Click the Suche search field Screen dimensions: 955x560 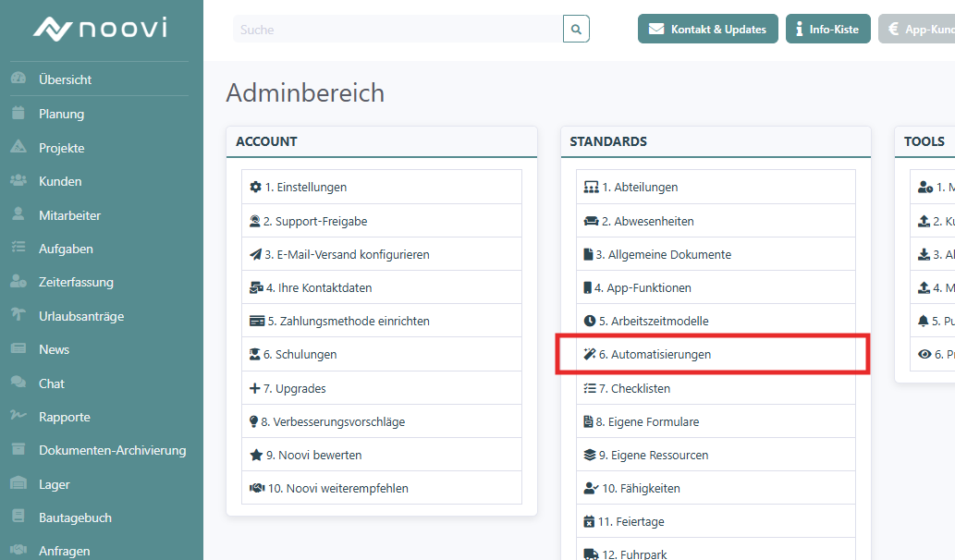pyautogui.click(x=398, y=29)
